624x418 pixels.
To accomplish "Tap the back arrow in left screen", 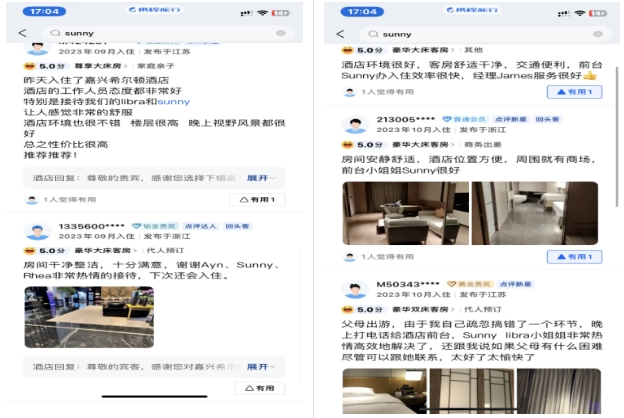I will coord(23,33).
